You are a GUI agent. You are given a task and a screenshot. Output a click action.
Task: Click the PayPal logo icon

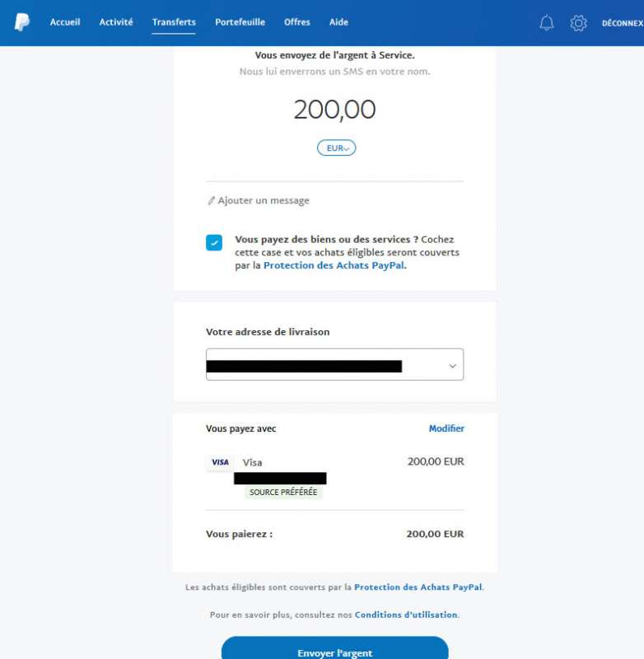tap(22, 22)
